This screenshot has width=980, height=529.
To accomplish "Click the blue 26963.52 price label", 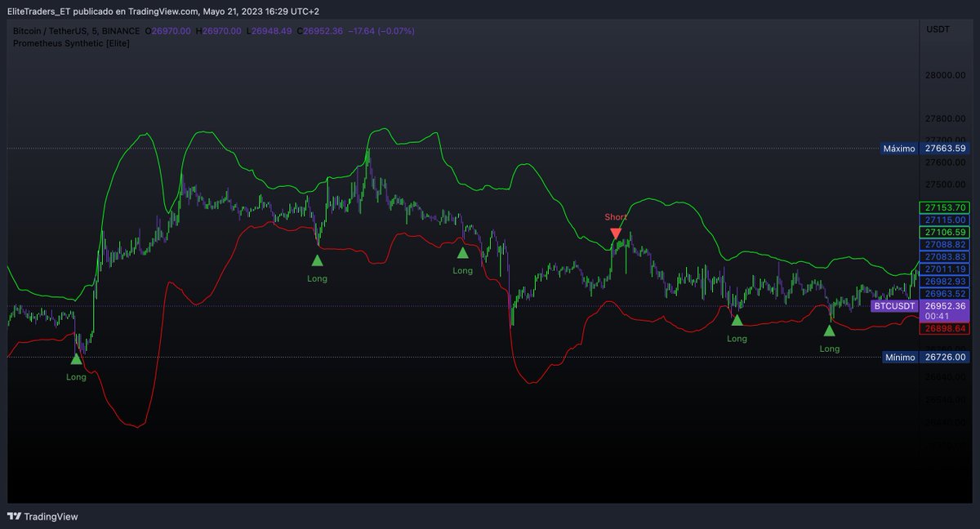I will [x=946, y=293].
